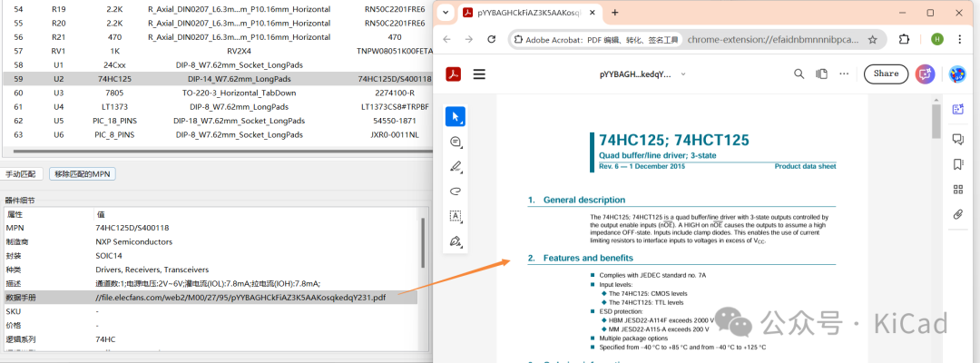Click the SOIC14 package value
This screenshot has width=980, height=363.
pos(107,256)
